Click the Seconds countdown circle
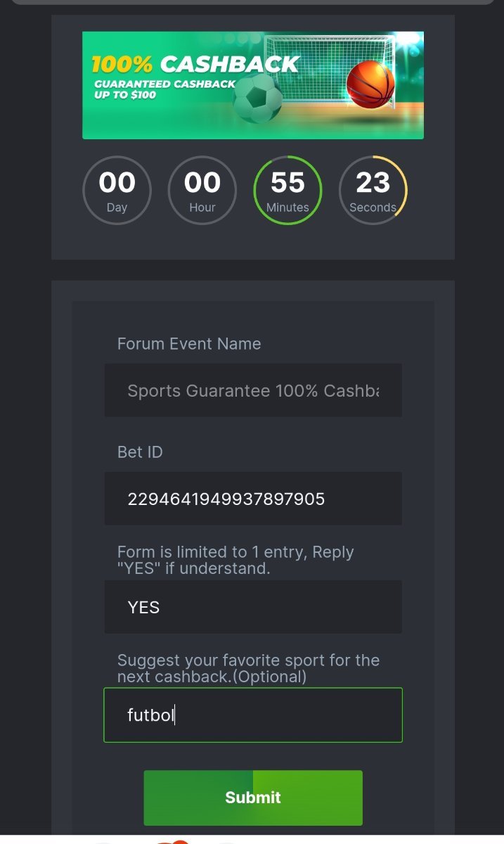504x844 pixels. (x=373, y=191)
